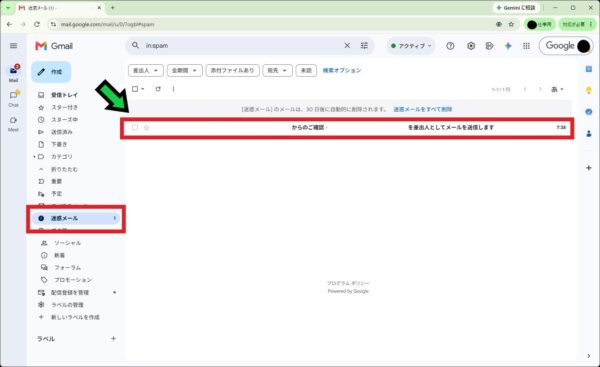Click the older page arrow

coord(540,89)
